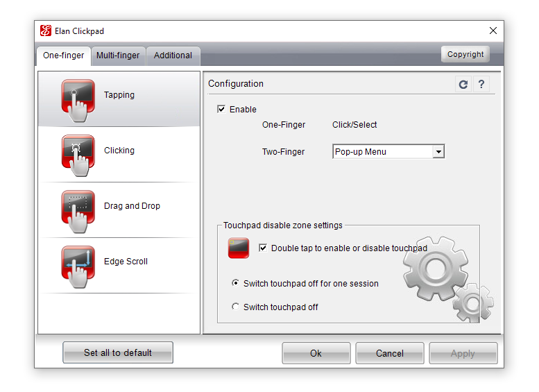
Task: Click the Touchpad disable zone settings caption
Action: tap(283, 225)
